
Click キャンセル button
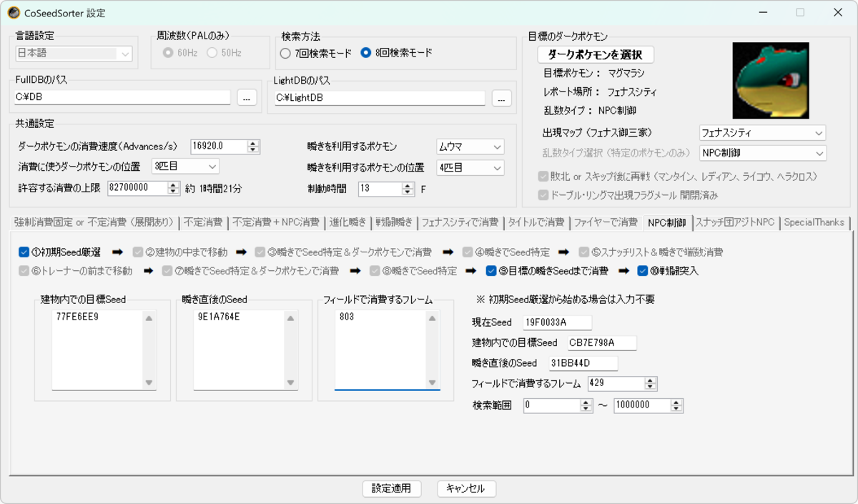click(x=465, y=489)
